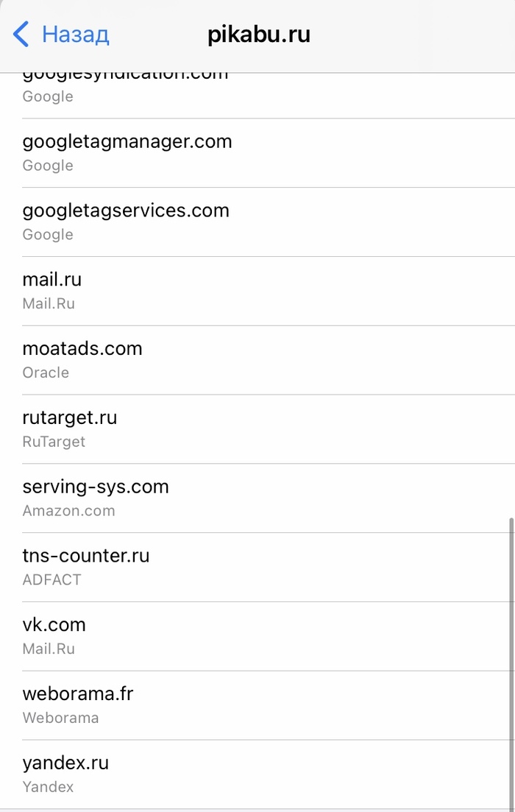
Task: Tap the ADFACT company label
Action: (x=51, y=580)
